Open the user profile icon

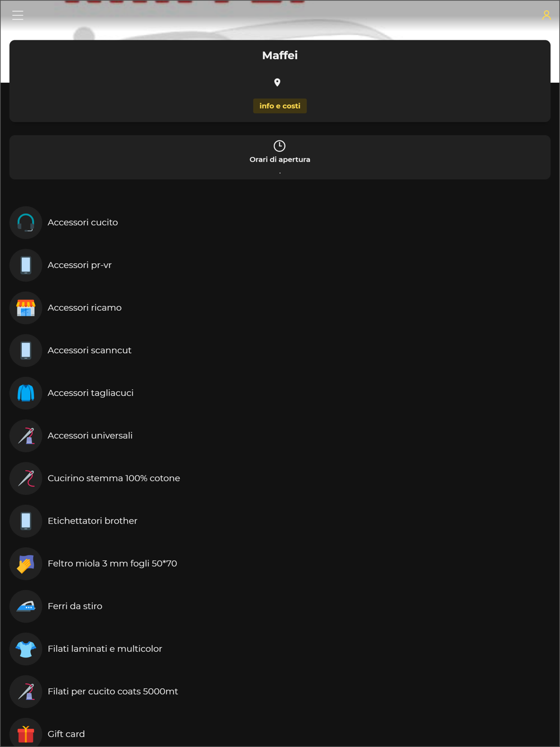pos(546,15)
